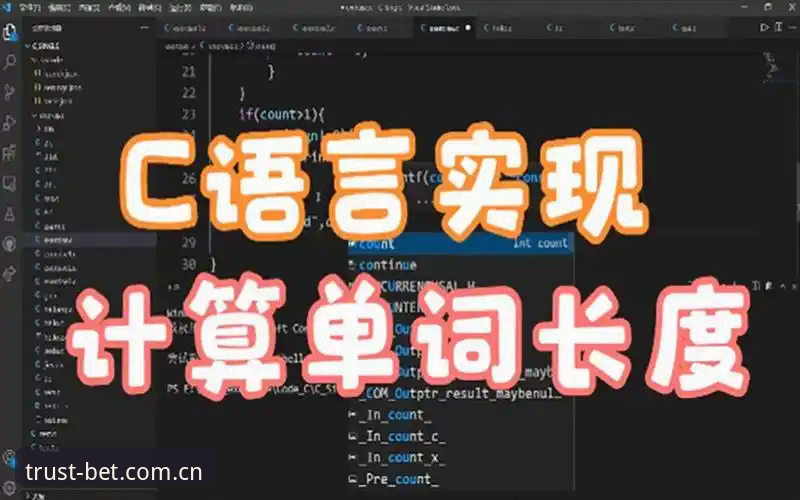This screenshot has height=500, width=800.
Task: Click the Split Editor icon
Action: tap(778, 27)
